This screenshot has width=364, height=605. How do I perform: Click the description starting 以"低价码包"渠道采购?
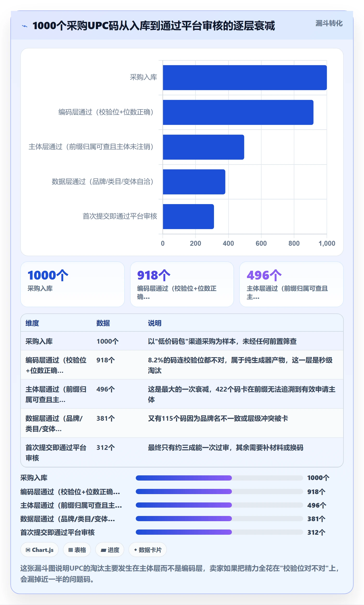pos(222,341)
